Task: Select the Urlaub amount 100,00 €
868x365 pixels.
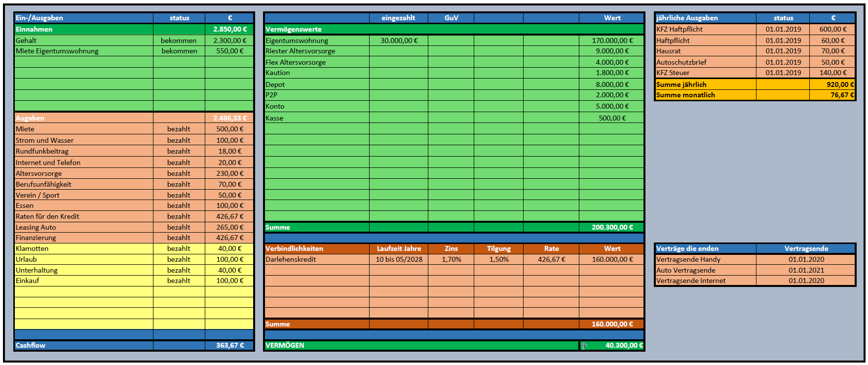Action: [229, 259]
